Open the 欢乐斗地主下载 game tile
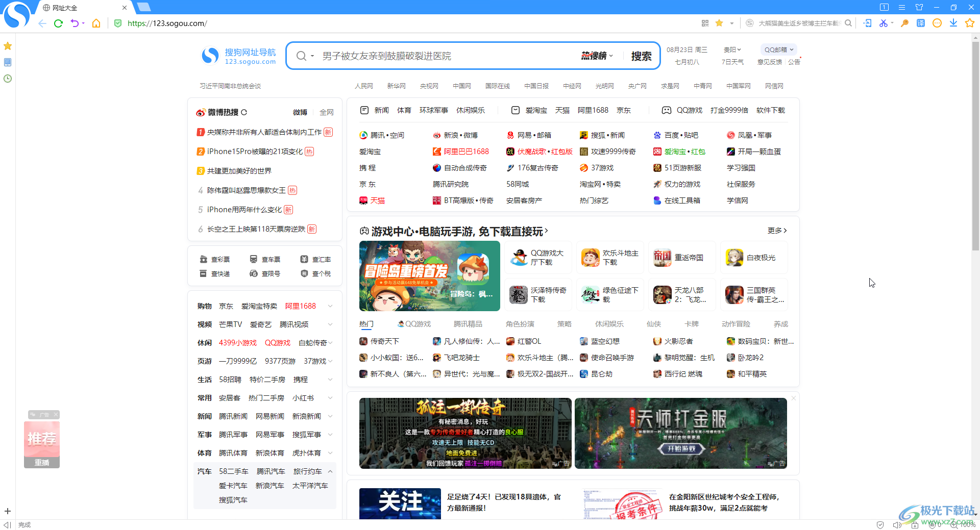Screen dimensions: 980x530 pos(610,258)
